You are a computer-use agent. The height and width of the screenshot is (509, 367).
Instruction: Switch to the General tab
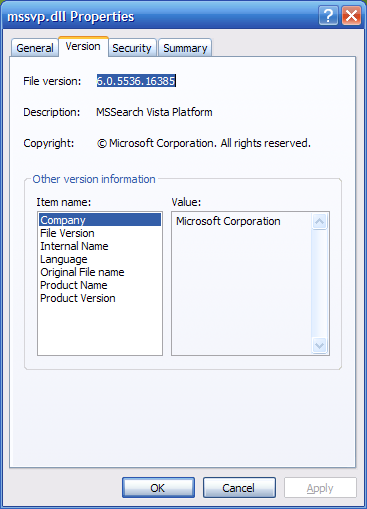click(35, 48)
